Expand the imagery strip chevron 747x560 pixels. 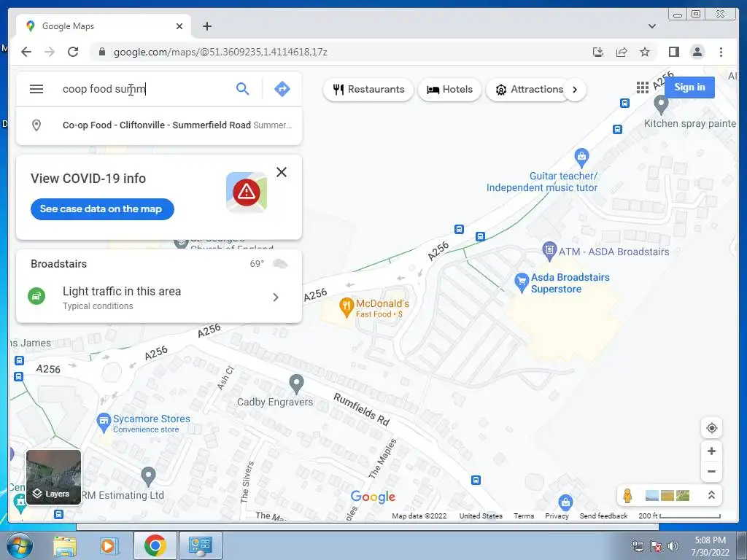(x=711, y=495)
